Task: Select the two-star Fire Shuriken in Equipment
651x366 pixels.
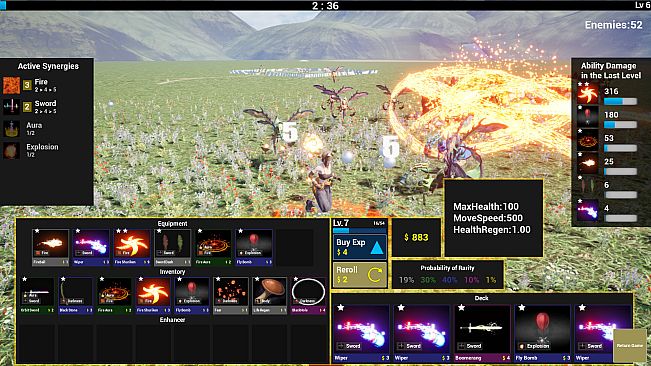Action: (132, 247)
